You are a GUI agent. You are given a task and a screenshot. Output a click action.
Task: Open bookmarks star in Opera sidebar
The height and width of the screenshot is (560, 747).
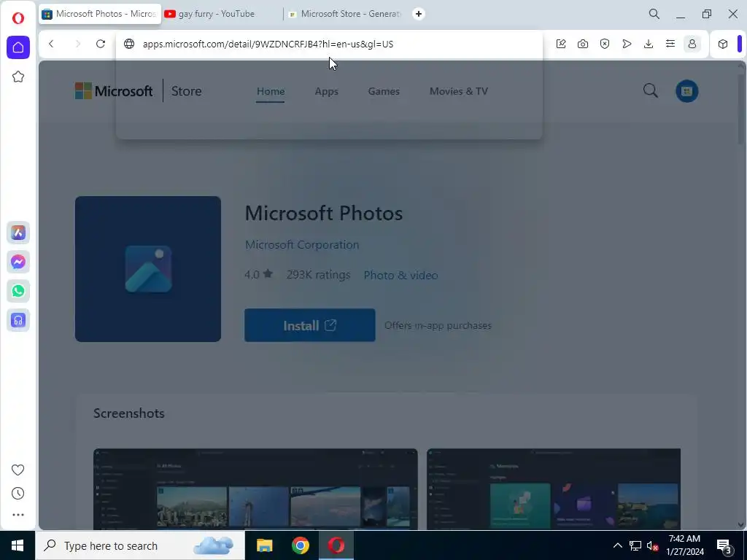coord(18,77)
